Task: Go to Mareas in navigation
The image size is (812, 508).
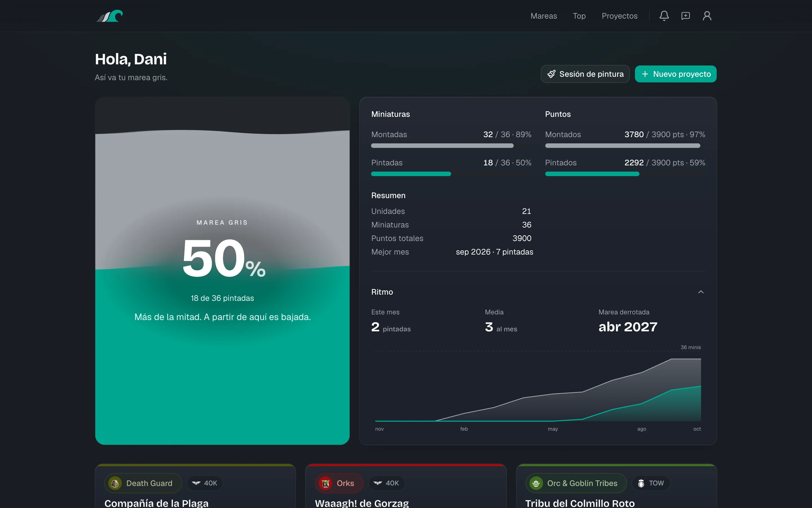Action: click(x=544, y=16)
